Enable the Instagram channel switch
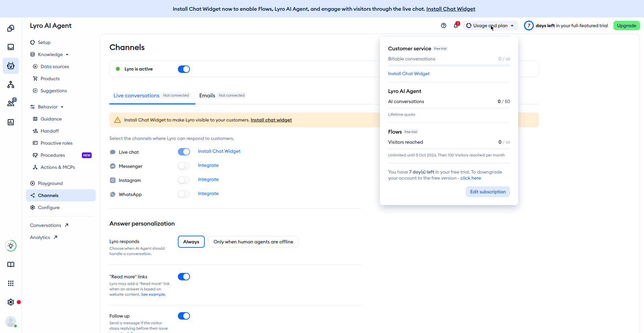Image resolution: width=644 pixels, height=333 pixels. [x=184, y=180]
